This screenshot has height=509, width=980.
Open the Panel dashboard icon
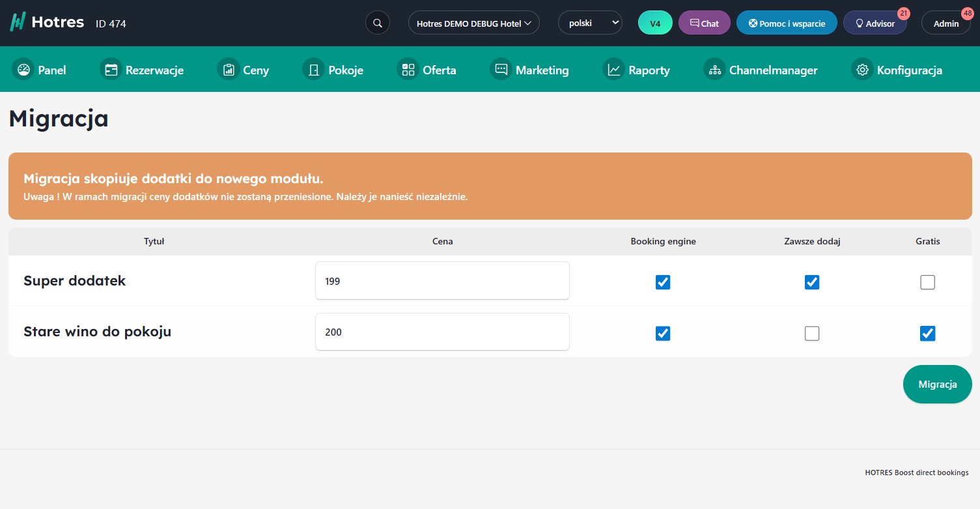23,70
